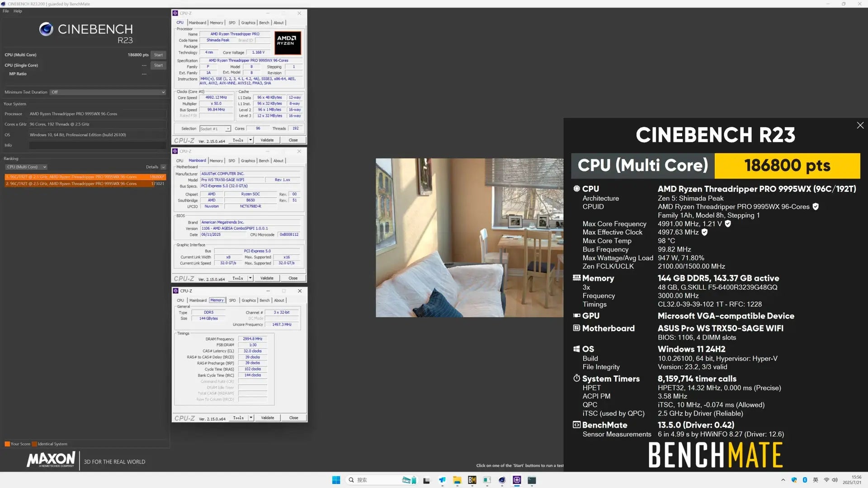This screenshot has height=488, width=868.
Task: Open the Tools dropdown in CPU-Z
Action: click(240, 140)
